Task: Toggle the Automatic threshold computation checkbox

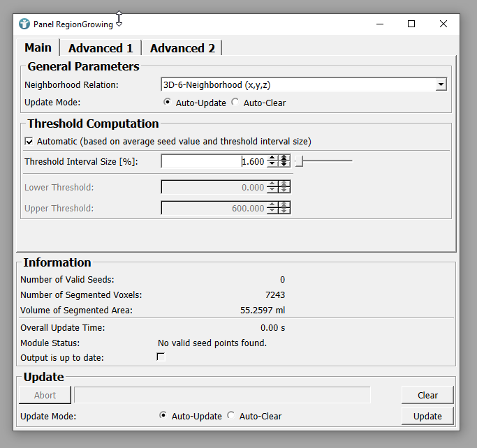Action: (x=29, y=141)
